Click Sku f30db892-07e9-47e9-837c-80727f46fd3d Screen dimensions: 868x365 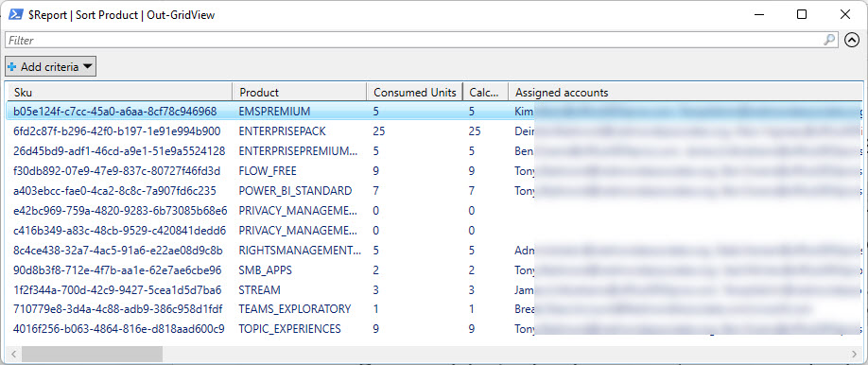pyautogui.click(x=117, y=170)
